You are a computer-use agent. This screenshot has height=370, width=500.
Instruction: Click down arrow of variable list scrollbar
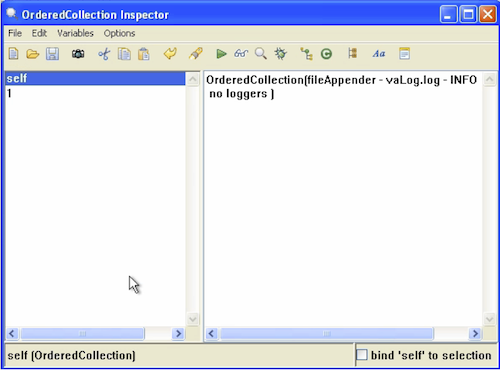click(x=193, y=319)
